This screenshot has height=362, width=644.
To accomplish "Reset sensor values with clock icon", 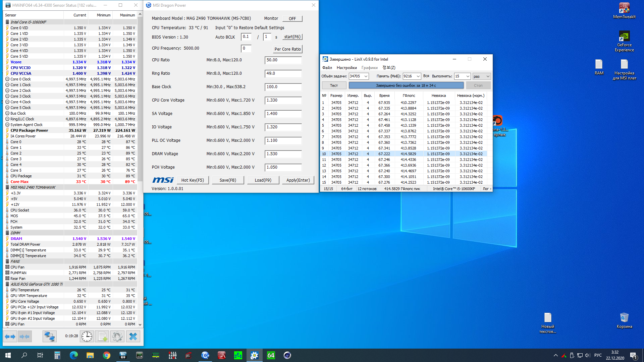I will point(87,336).
